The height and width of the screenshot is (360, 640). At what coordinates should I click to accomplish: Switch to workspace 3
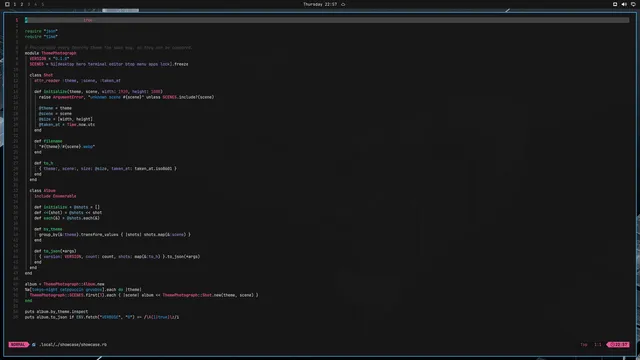coord(29,4)
